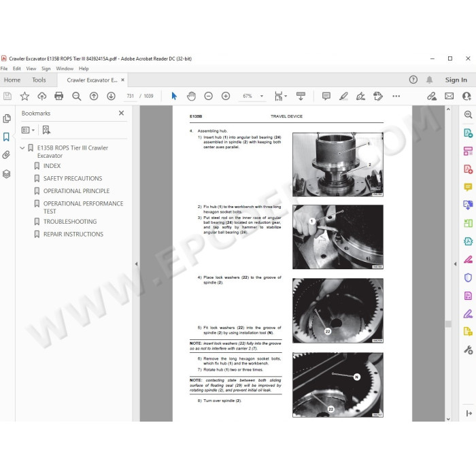Enable scrolling mode icon
476x476 pixels.
tap(301, 97)
